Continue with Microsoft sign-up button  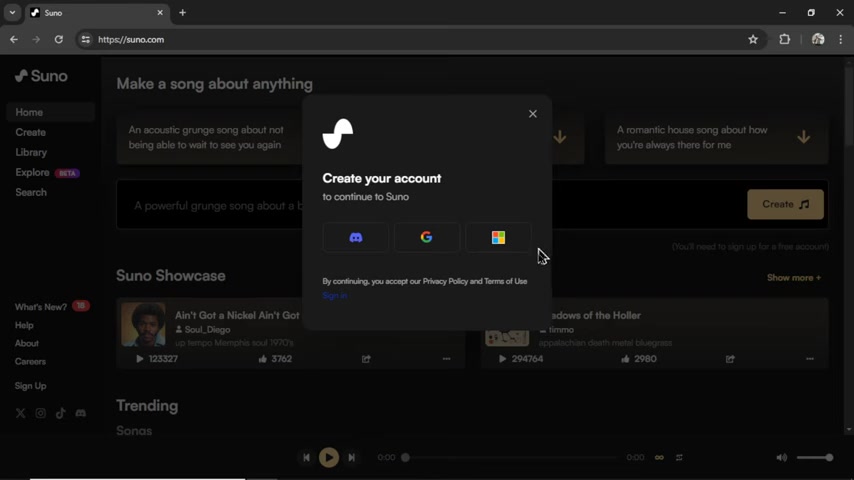(x=498, y=237)
